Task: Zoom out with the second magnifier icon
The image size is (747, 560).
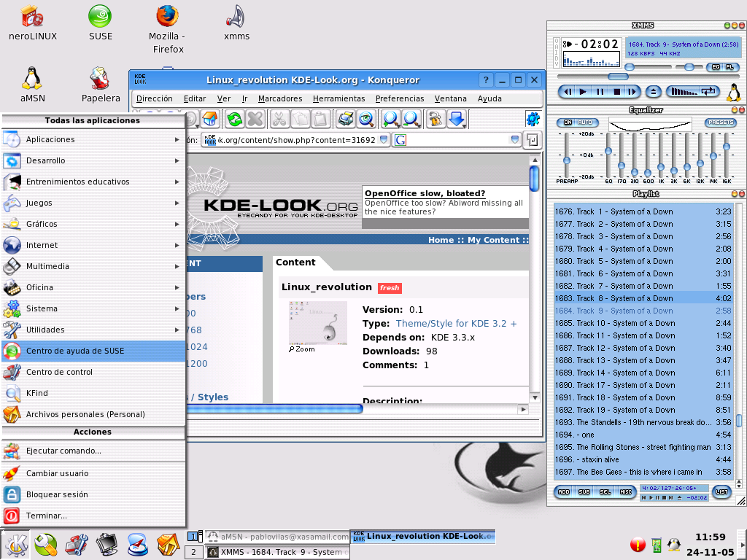Action: click(x=411, y=119)
